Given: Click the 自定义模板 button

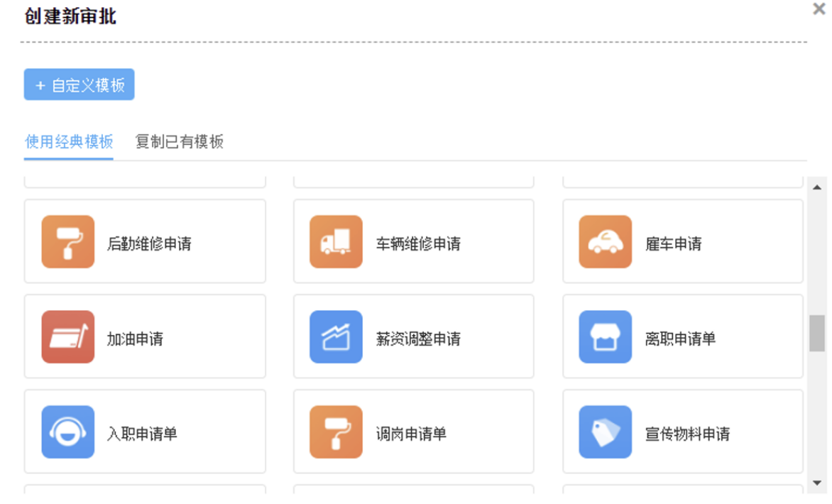Looking at the screenshot, I should 79,85.
